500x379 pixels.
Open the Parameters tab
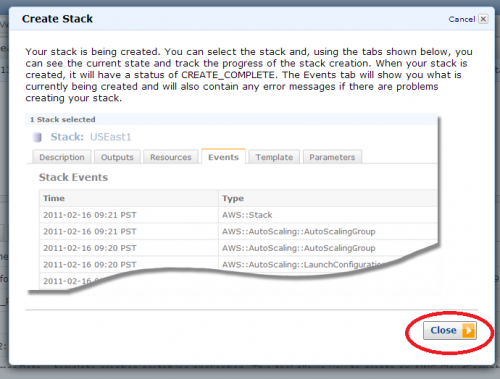pos(332,157)
